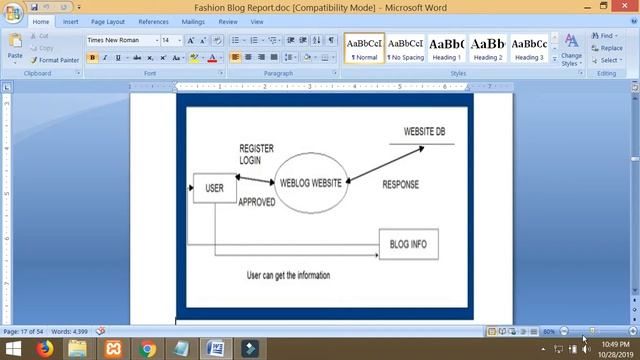The height and width of the screenshot is (360, 640).
Task: Sort the selected text
Action: point(317,40)
